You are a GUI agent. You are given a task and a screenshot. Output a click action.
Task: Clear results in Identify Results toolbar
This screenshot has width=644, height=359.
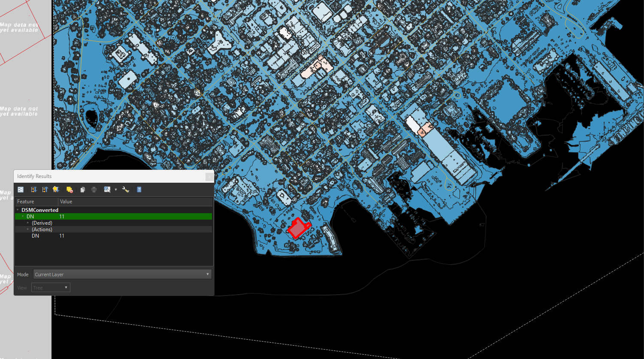click(70, 190)
